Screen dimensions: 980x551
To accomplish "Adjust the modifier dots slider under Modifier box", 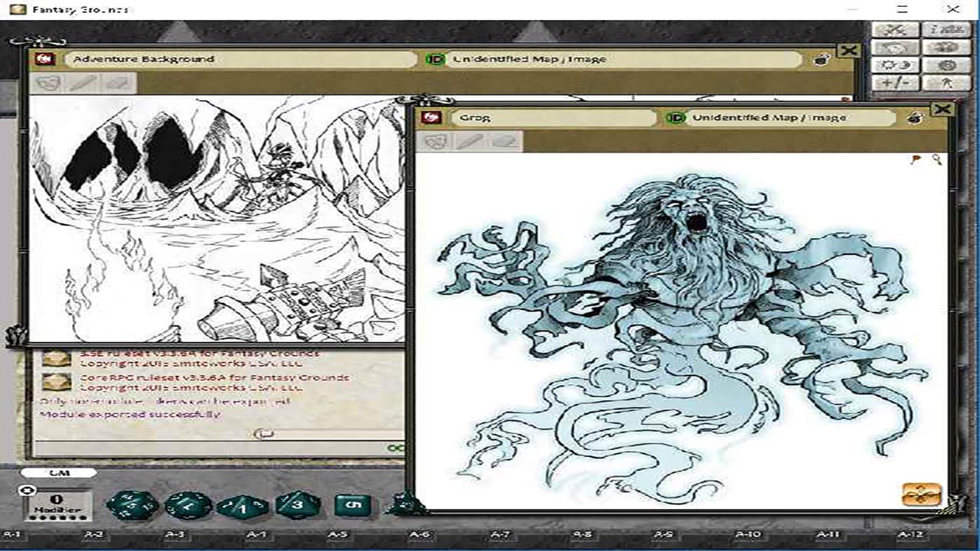I will 56,519.
